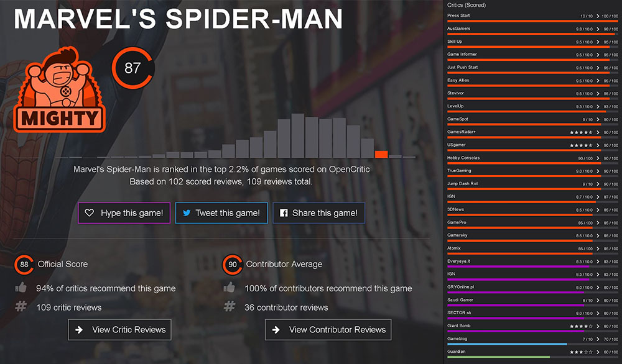Click the 90 Contributor Average circle
The width and height of the screenshot is (622, 364).
point(233,265)
